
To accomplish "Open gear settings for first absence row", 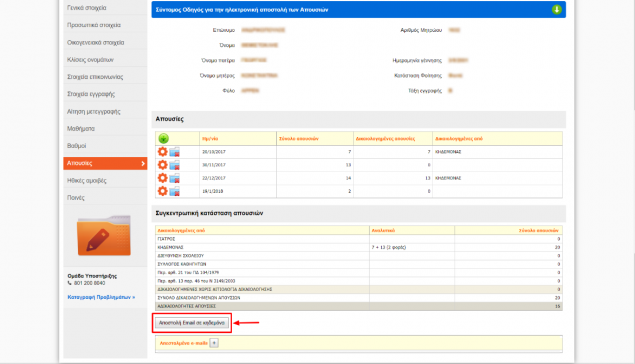I will point(162,152).
